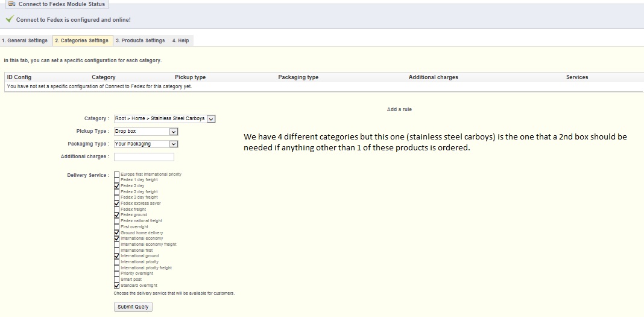Viewport: 644px width, 317px height.
Task: Check Fedex national freight
Action: point(116,221)
